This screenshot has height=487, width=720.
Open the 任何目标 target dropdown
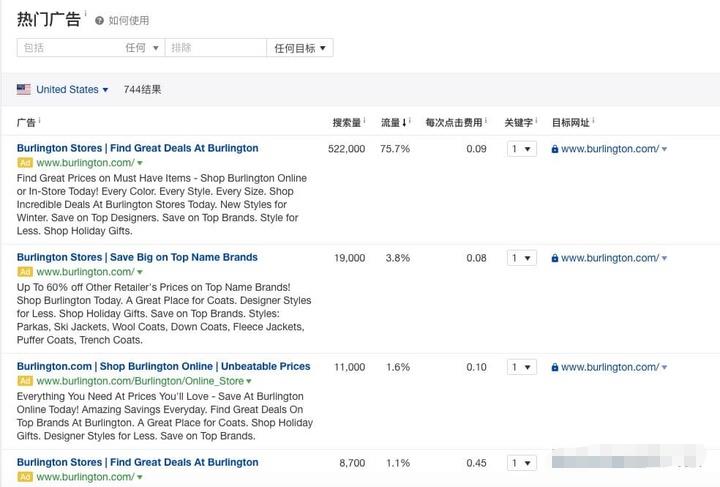300,48
